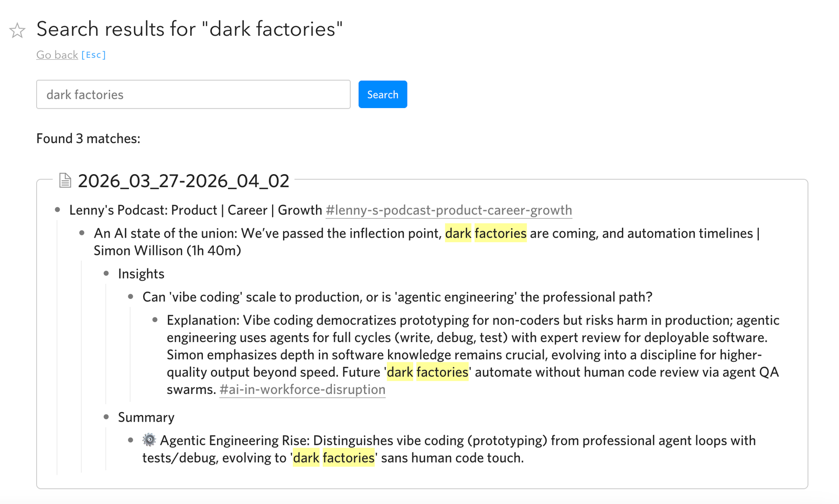Collapse the Summary bullet
Screen dimensions: 839x504
coord(106,417)
